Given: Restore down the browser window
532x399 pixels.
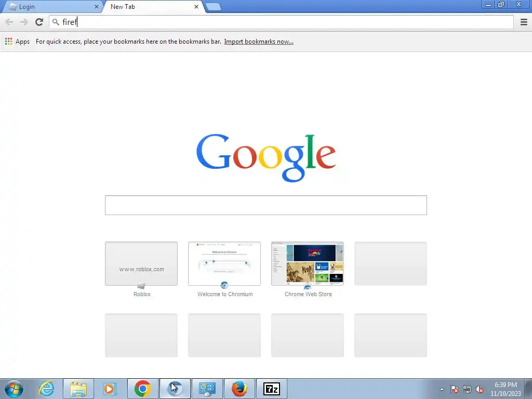Looking at the screenshot, I should click(x=501, y=5).
